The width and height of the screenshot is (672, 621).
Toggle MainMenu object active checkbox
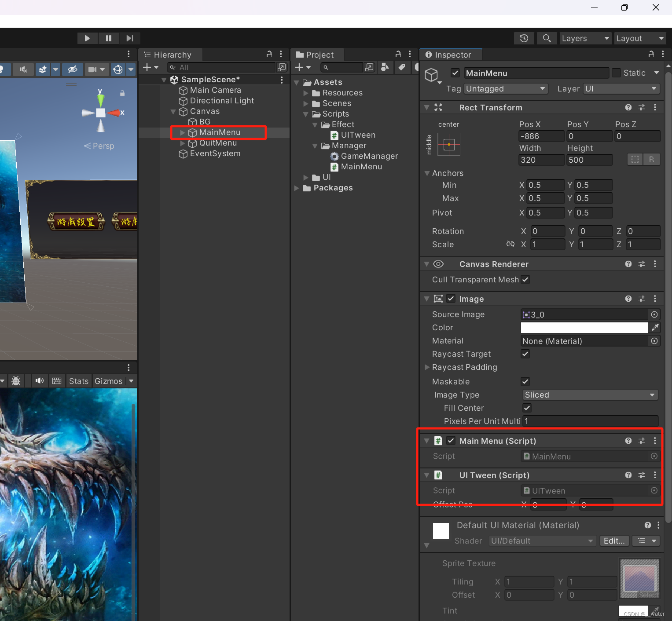[x=455, y=73]
